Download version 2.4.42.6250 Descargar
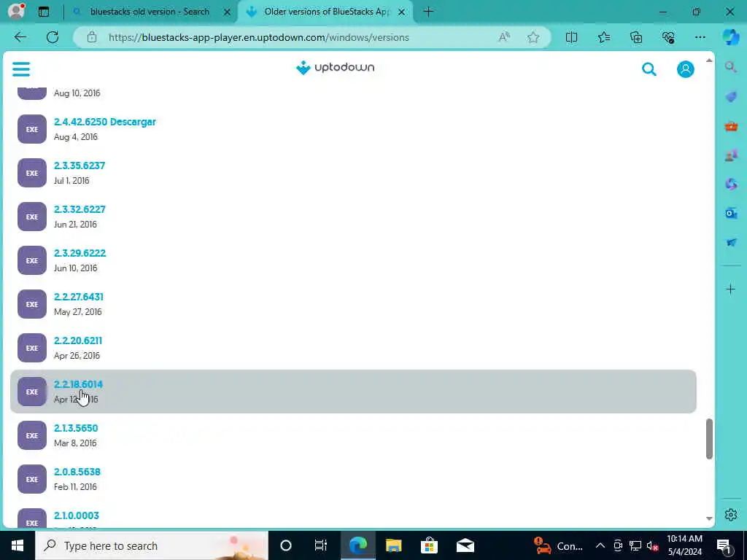This screenshot has height=560, width=747. pos(105,122)
